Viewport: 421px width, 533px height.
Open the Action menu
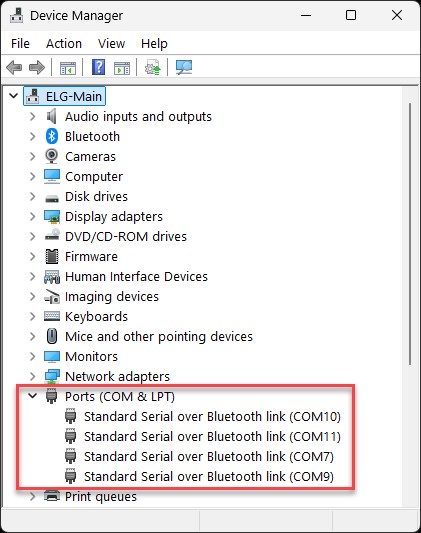click(x=64, y=44)
